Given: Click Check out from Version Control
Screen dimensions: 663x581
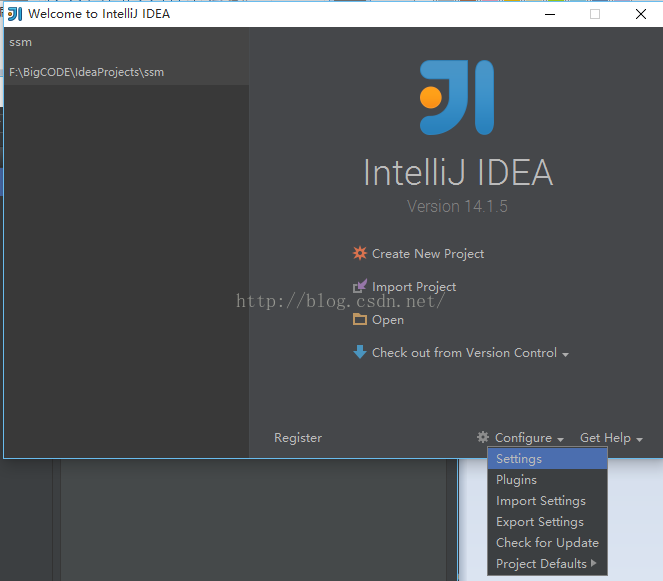Looking at the screenshot, I should [464, 353].
